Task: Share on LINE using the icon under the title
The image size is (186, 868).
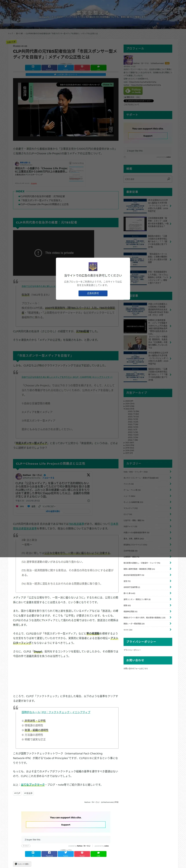Action: 98,67
